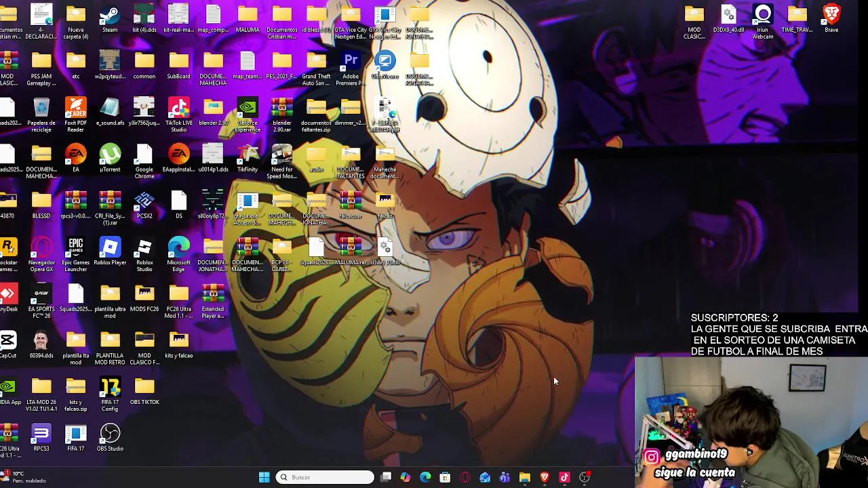Open the UltraViewer shortcut
The image size is (868, 488).
point(384,66)
